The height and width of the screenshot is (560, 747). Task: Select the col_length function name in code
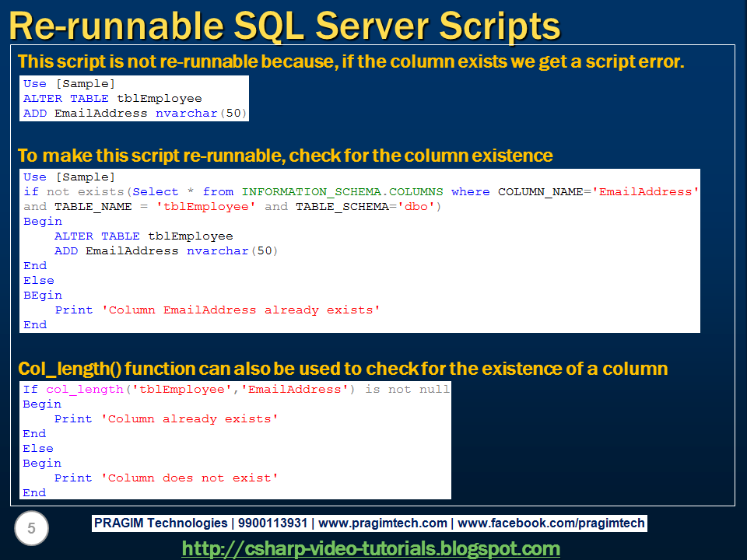pos(82,389)
